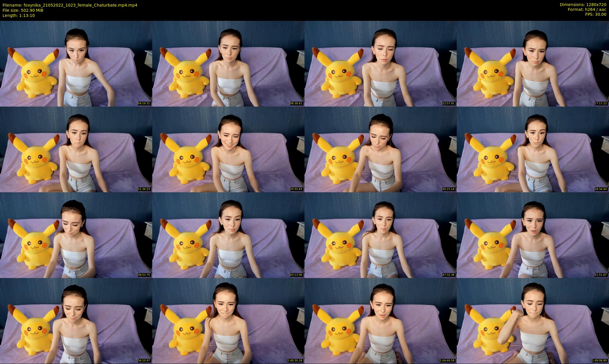Select the frame timestamped 25:55.83
This screenshot has height=364, width=609.
(228, 149)
